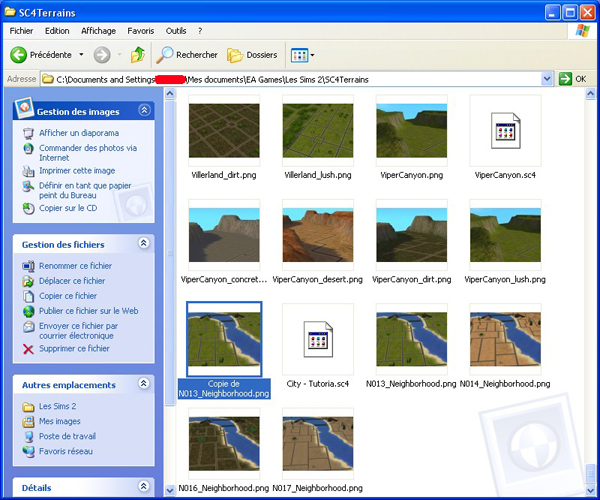Open the view mode dropdown arrow
The height and width of the screenshot is (500, 600).
click(312, 55)
